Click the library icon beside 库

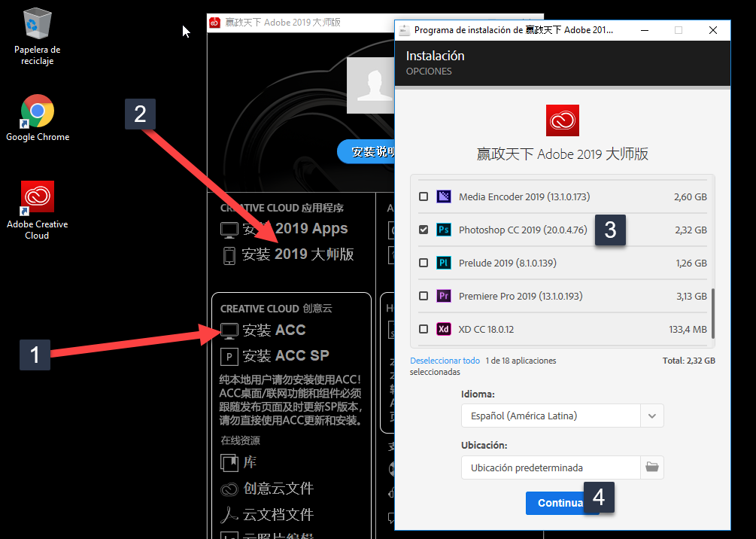(229, 463)
